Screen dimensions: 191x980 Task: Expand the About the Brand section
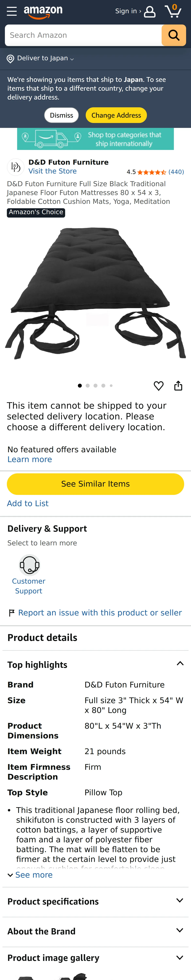95,931
